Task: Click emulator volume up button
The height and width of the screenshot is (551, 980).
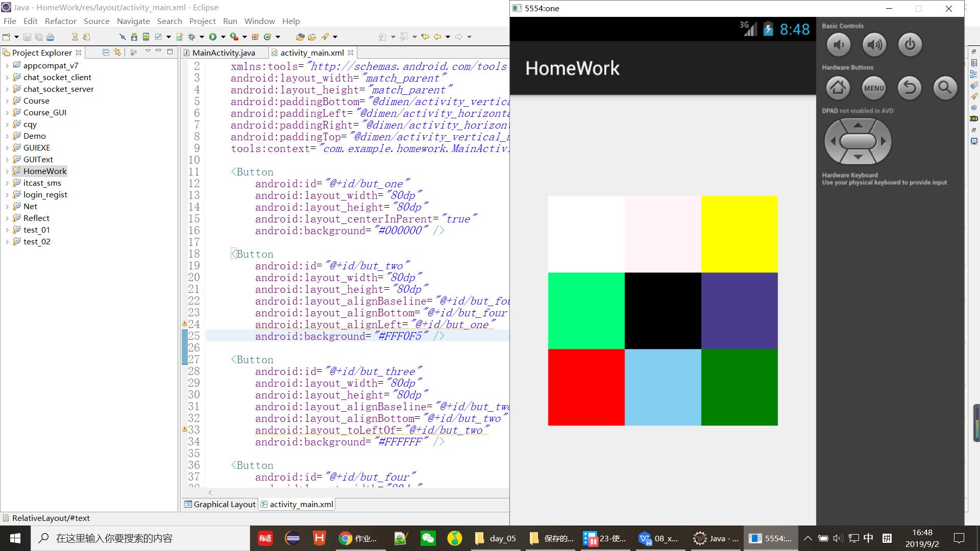Action: 874,45
